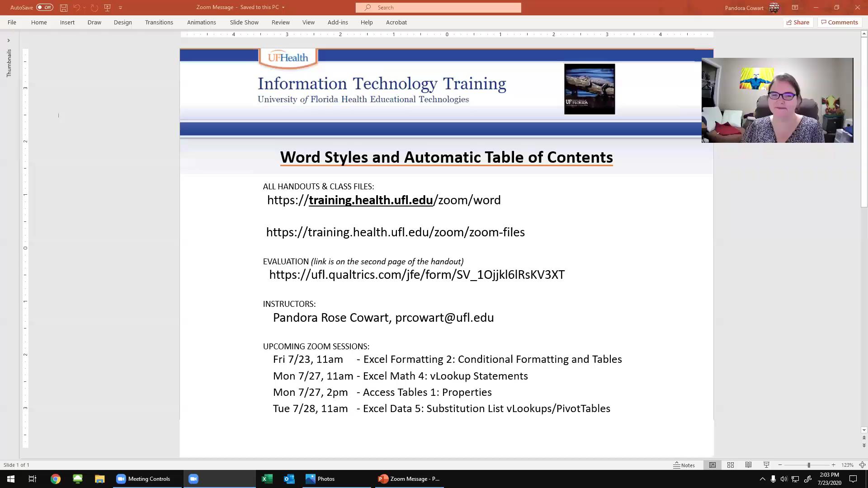Open Pandora Cowart account profile picture
This screenshot has width=868, height=488.
coord(774,8)
